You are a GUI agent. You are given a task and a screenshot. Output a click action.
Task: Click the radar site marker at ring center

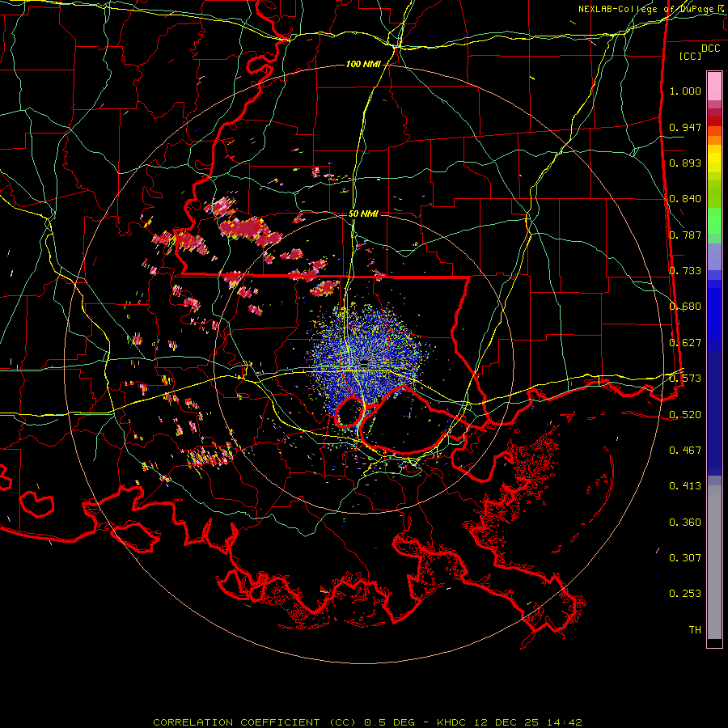click(364, 364)
